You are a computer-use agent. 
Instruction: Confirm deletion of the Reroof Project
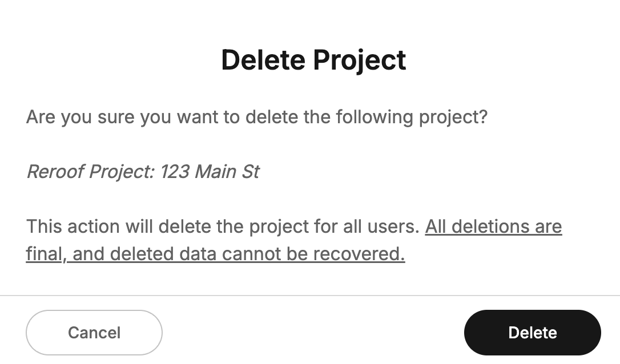point(532,333)
